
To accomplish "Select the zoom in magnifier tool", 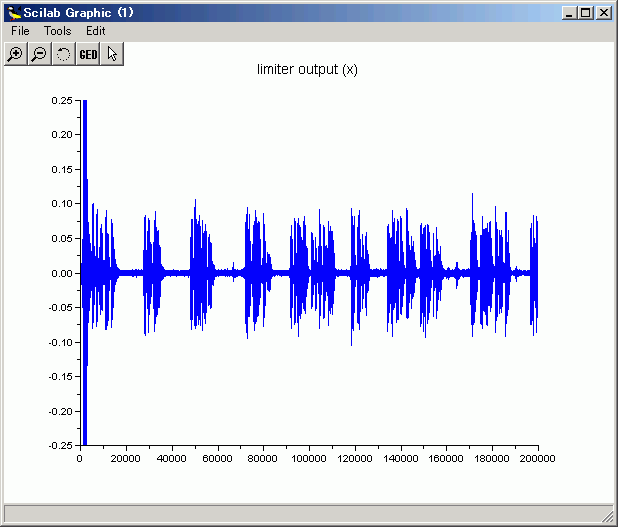I will 15,54.
